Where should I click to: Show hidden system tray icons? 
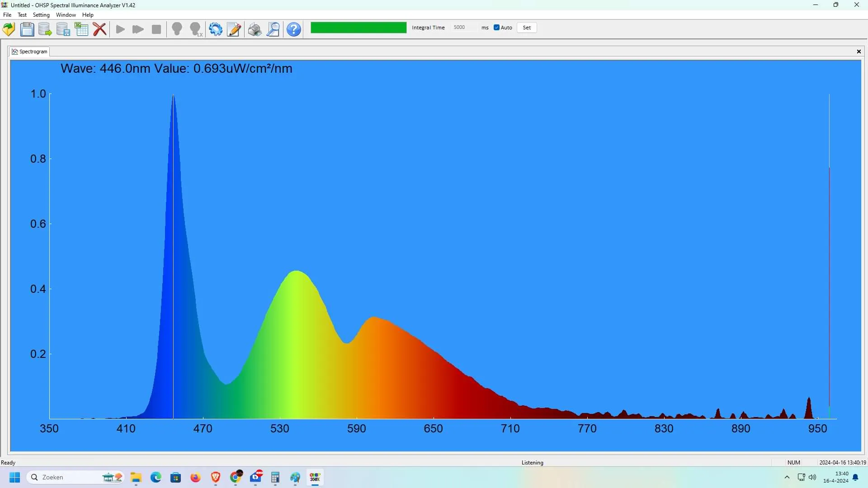pos(787,477)
